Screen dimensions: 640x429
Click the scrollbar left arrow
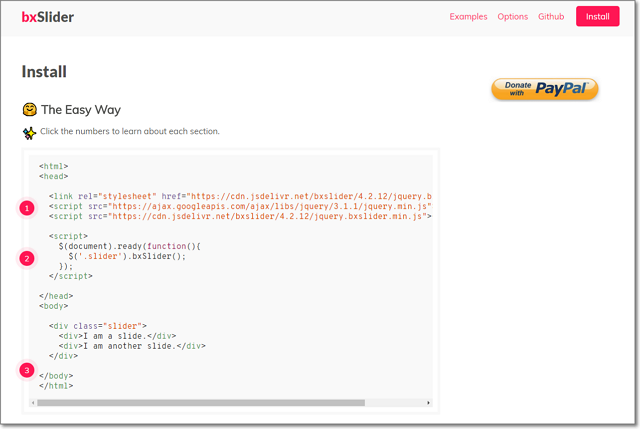coord(33,403)
